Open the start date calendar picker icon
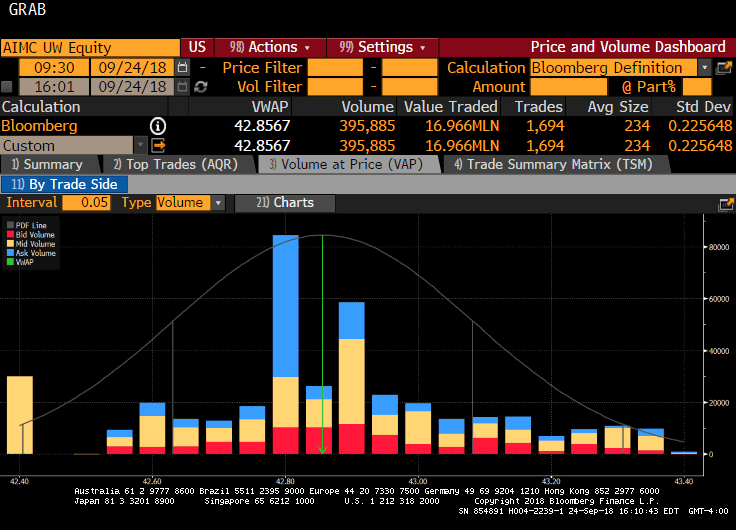This screenshot has height=530, width=736. tap(182, 67)
